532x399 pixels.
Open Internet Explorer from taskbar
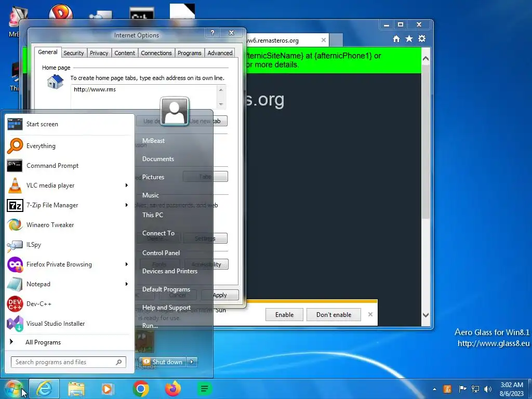coord(44,389)
